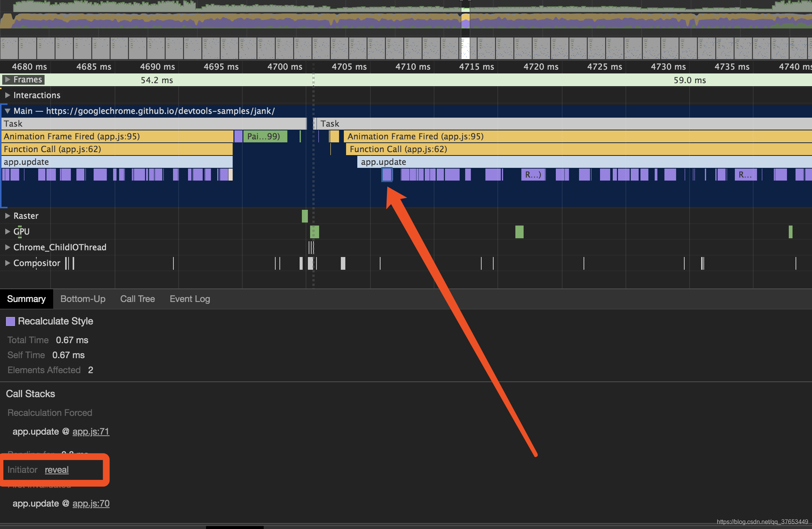Select the green Pai...99) paint event
Image resolution: width=812 pixels, height=529 pixels.
265,136
